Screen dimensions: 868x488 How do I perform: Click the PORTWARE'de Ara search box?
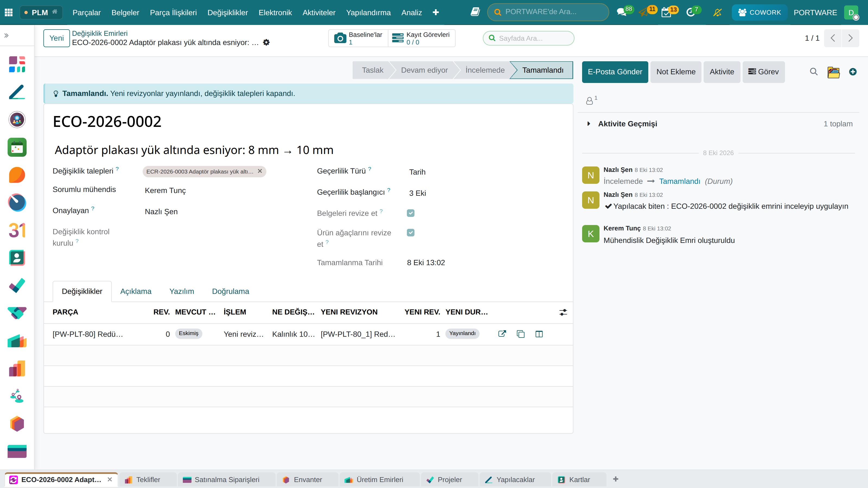(x=548, y=12)
